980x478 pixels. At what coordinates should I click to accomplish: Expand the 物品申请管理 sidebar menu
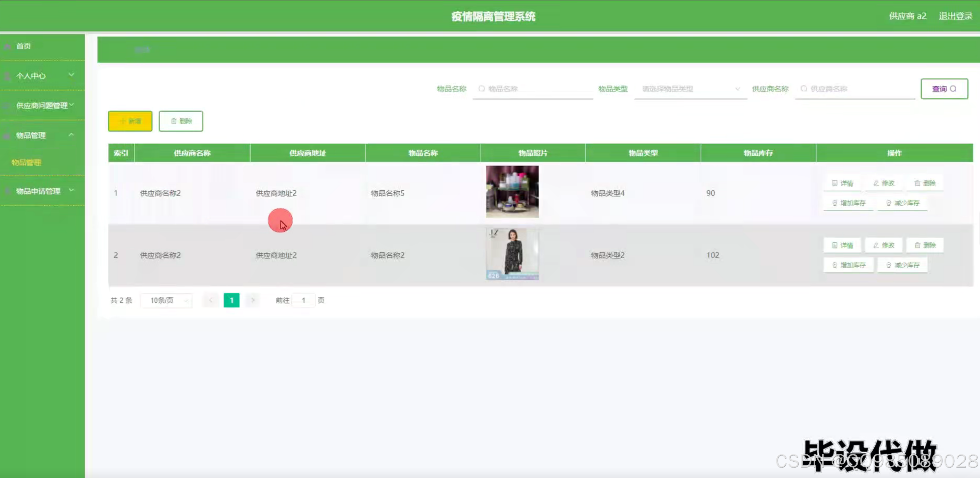[42, 191]
